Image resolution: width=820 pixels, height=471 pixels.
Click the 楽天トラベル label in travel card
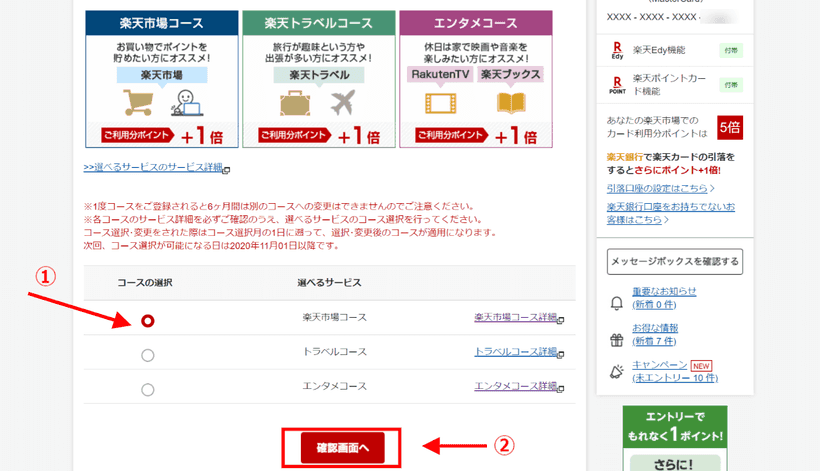(319, 75)
